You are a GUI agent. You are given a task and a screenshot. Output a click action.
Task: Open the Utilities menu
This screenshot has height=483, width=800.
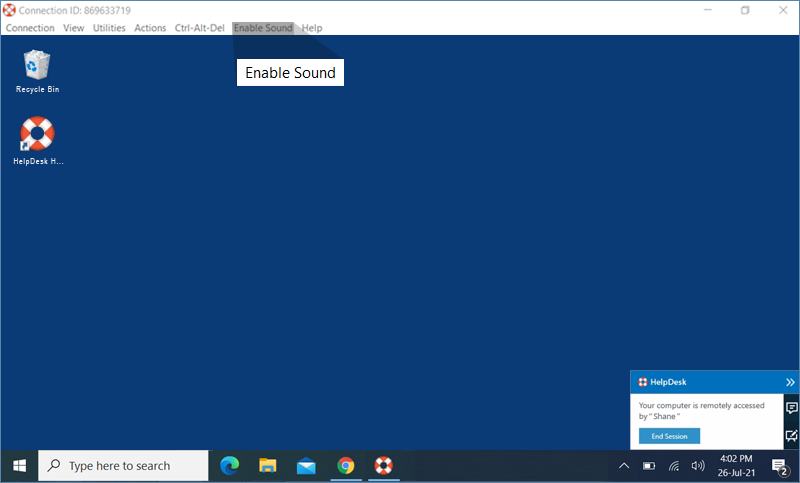pyautogui.click(x=109, y=28)
